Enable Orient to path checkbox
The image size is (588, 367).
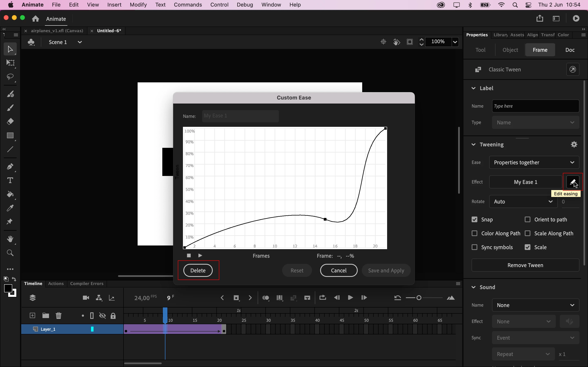[528, 219]
